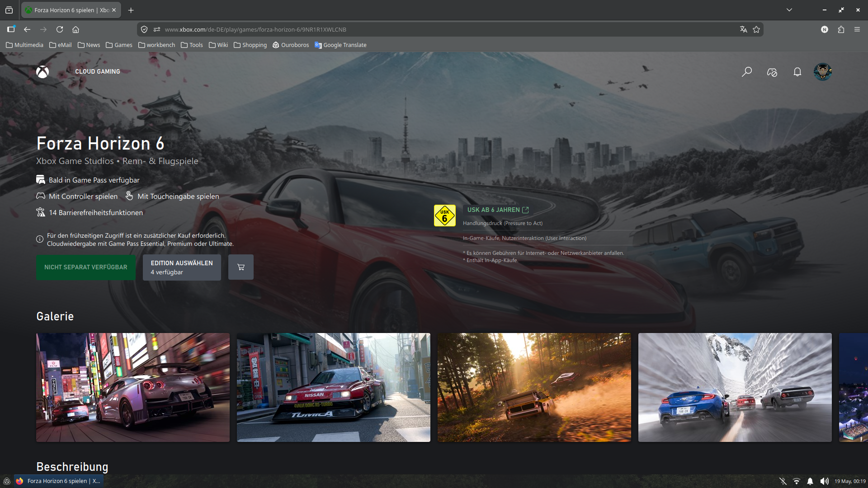Image resolution: width=868 pixels, height=488 pixels.
Task: Click Firefox task in taskbar
Action: (59, 481)
